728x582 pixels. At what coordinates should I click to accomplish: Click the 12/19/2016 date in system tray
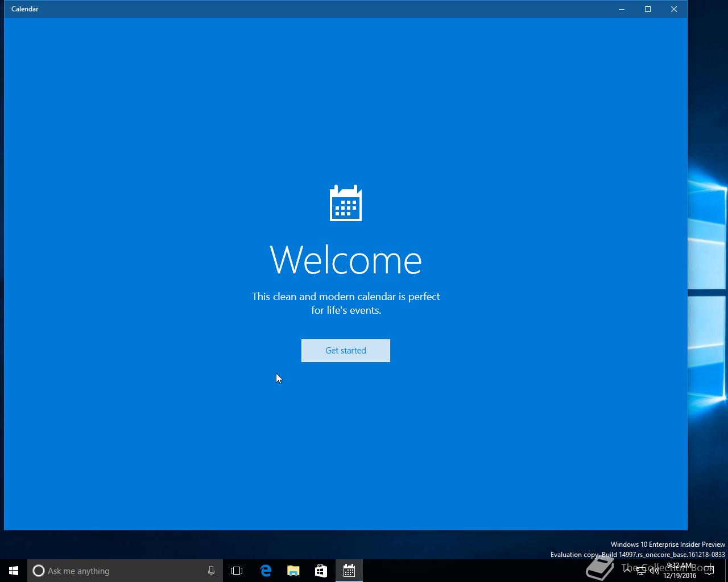pos(680,575)
